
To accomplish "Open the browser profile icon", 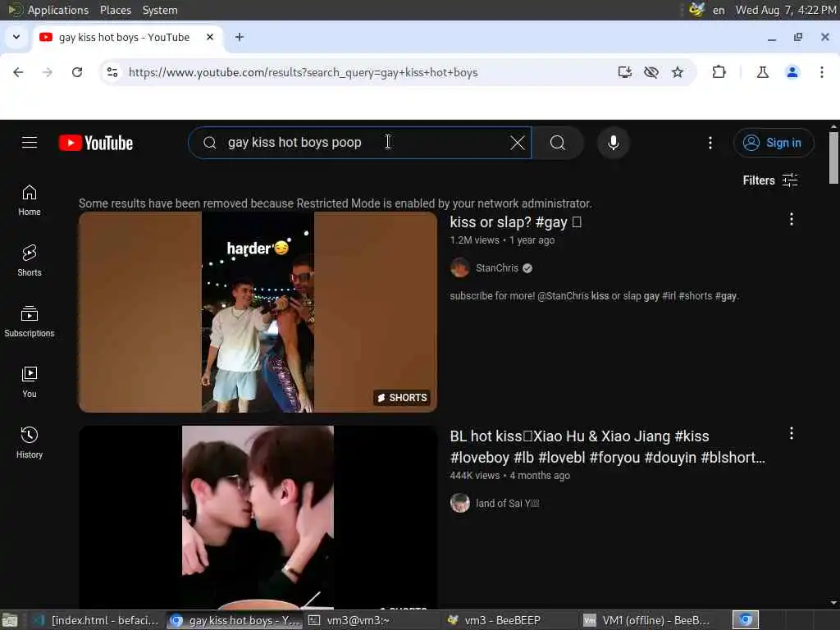I will coord(792,72).
